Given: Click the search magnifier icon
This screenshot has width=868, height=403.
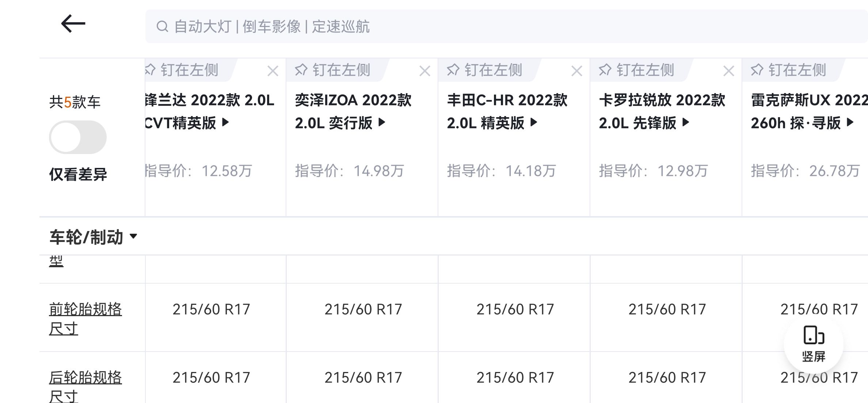Looking at the screenshot, I should tap(162, 27).
